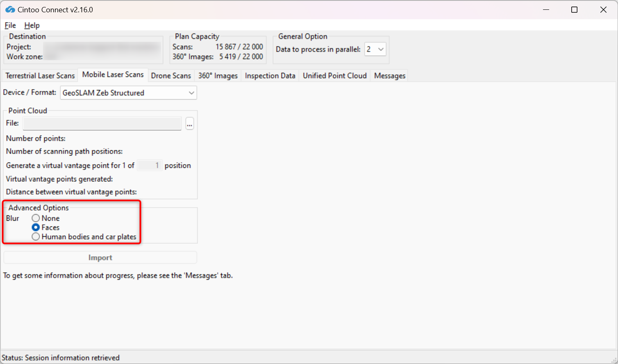The width and height of the screenshot is (618, 364).
Task: Click the progress hint about the 'Messages' tab
Action: [118, 276]
